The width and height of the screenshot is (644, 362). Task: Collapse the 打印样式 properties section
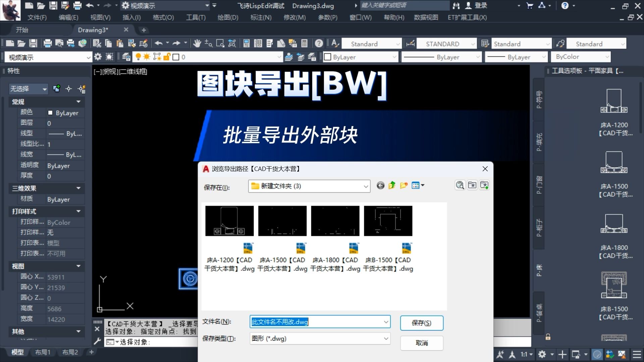pyautogui.click(x=78, y=211)
